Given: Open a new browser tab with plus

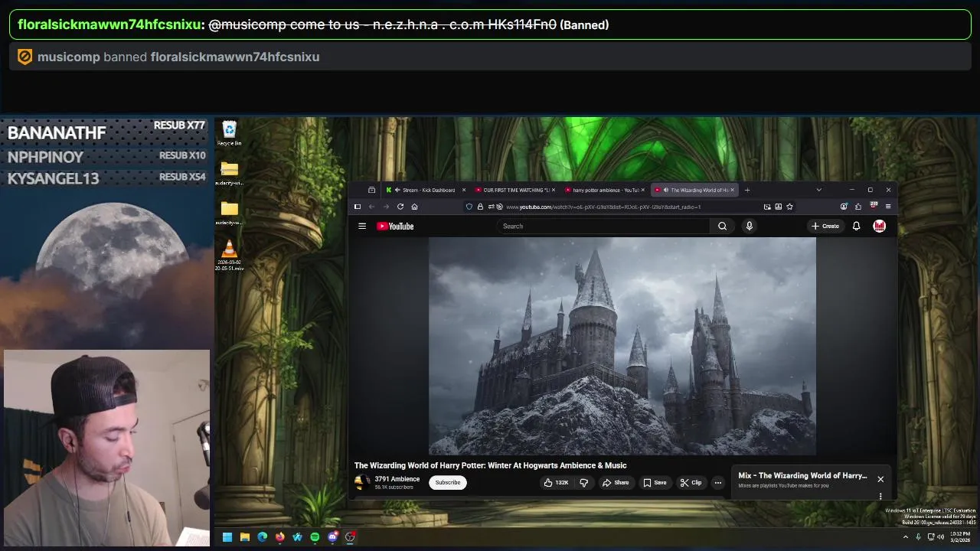Looking at the screenshot, I should pyautogui.click(x=746, y=190).
